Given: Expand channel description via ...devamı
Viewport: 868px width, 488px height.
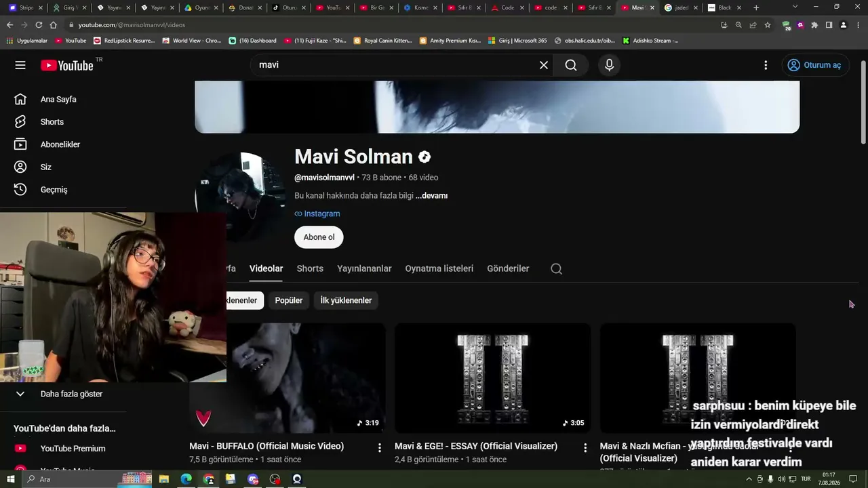Looking at the screenshot, I should (431, 196).
